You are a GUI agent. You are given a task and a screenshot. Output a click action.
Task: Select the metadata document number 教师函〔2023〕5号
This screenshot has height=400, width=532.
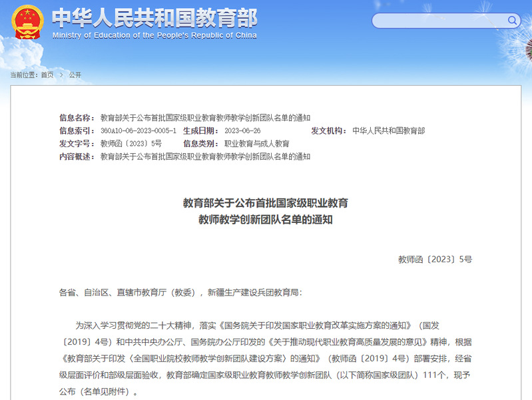[131, 144]
